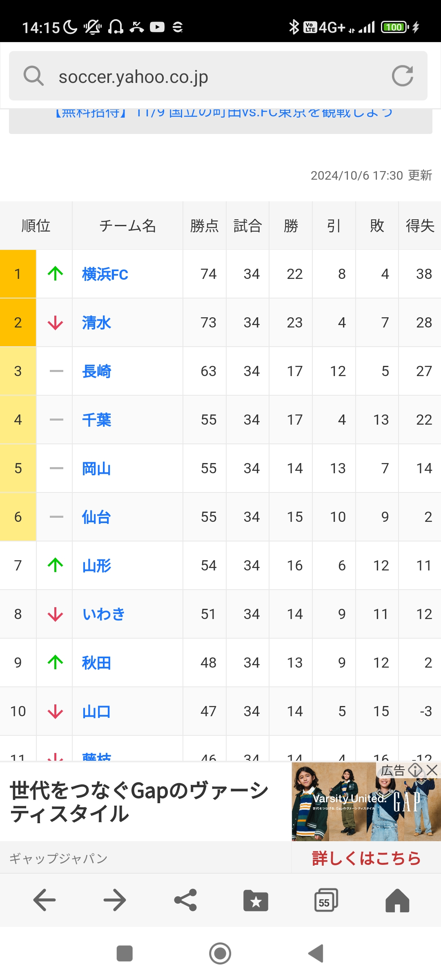Tap the 勝点 column header

204,226
